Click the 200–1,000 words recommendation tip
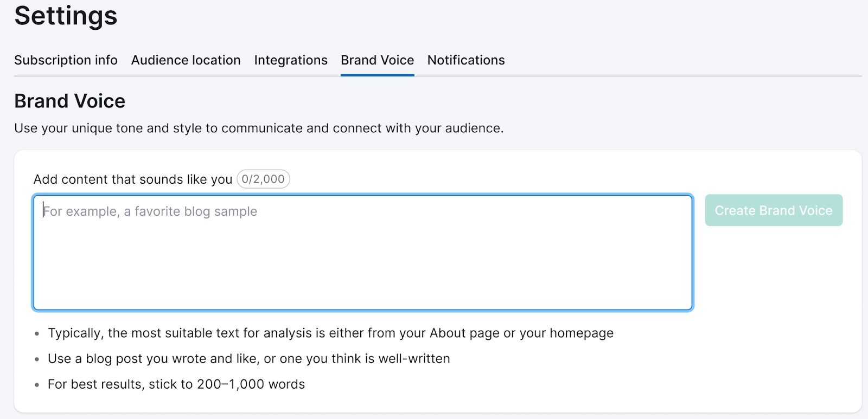This screenshot has height=419, width=868. click(x=176, y=384)
